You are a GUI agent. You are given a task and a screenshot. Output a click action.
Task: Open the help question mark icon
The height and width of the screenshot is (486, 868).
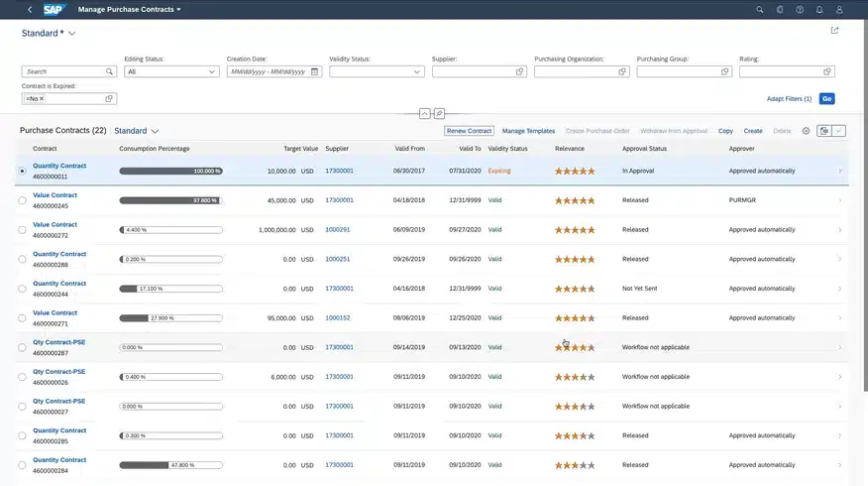coord(800,9)
